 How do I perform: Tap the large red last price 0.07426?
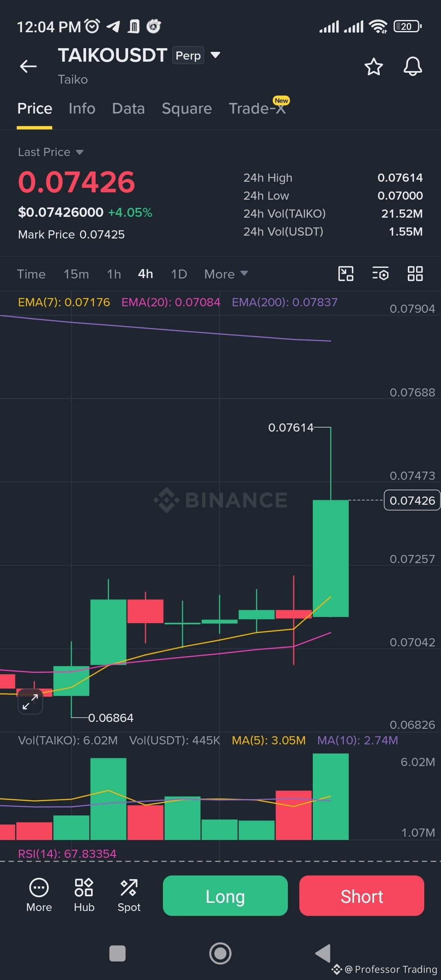[x=76, y=182]
